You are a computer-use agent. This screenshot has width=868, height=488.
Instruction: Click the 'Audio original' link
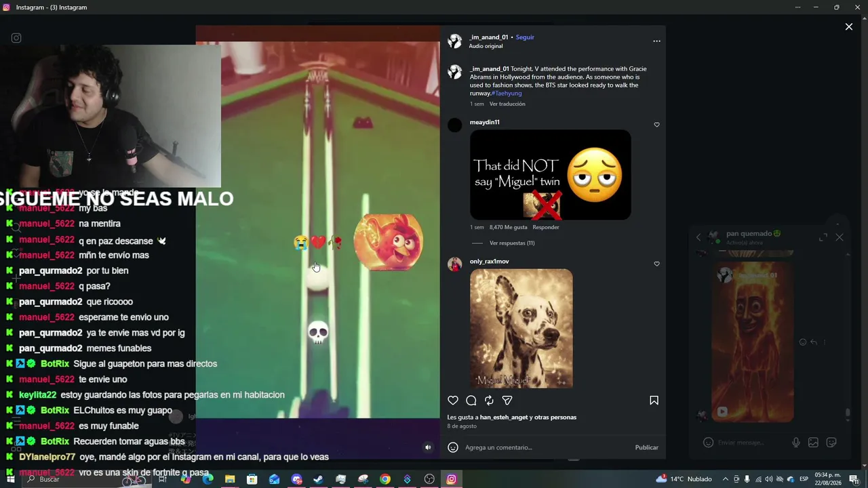486,46
